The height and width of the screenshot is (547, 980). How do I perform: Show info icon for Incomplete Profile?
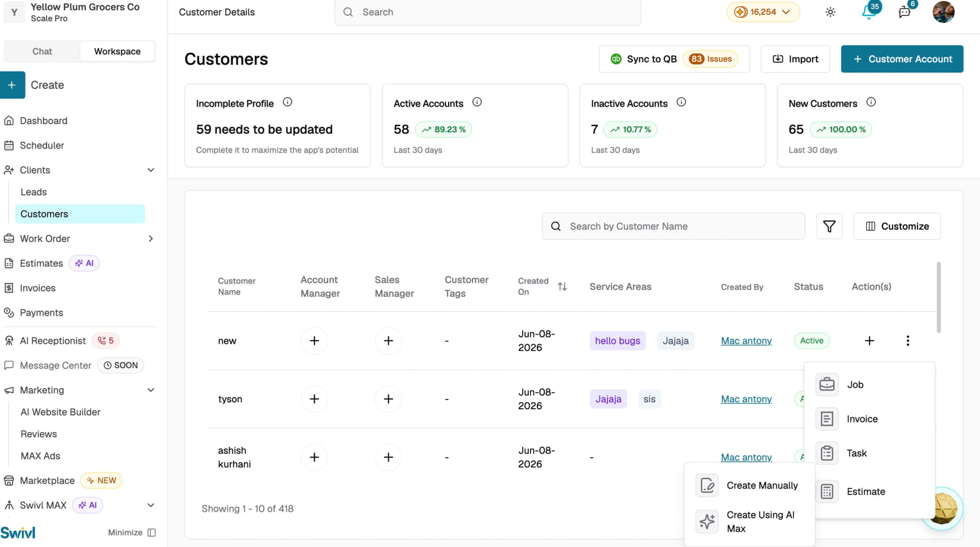(287, 102)
